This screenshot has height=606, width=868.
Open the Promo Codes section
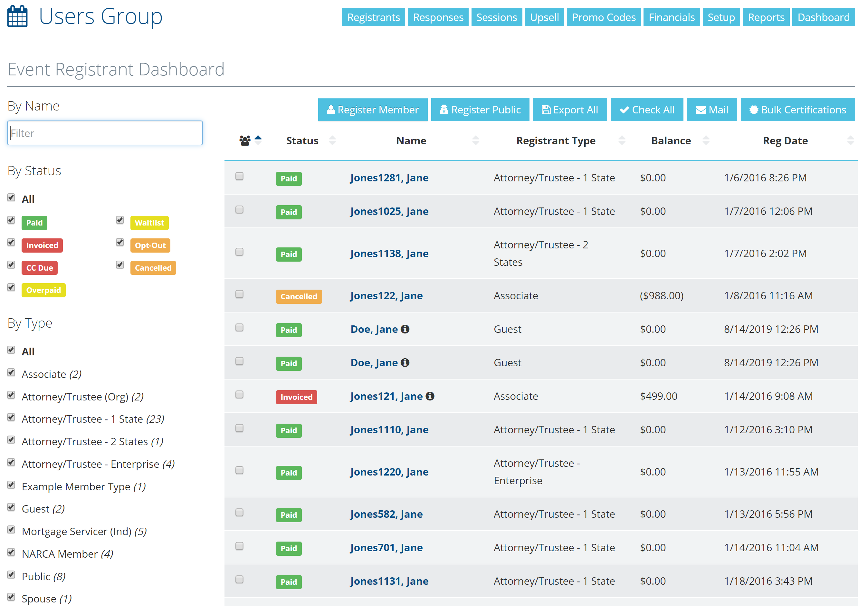click(x=603, y=17)
